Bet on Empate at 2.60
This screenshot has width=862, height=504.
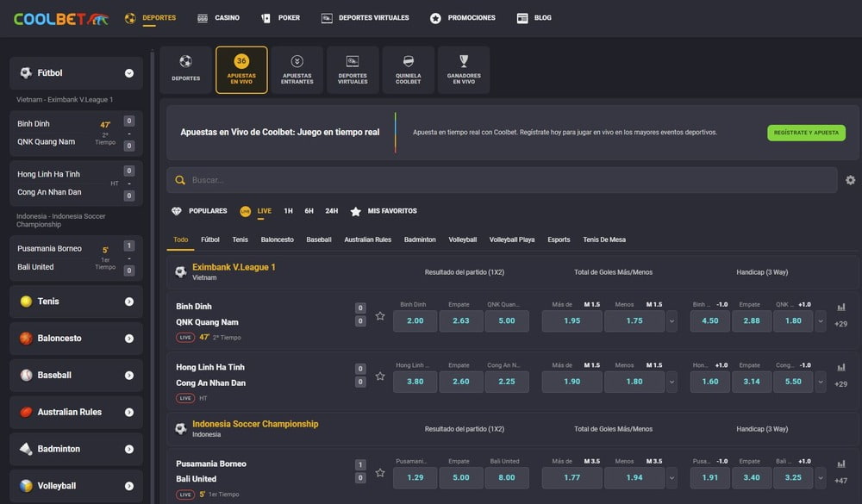pyautogui.click(x=460, y=382)
